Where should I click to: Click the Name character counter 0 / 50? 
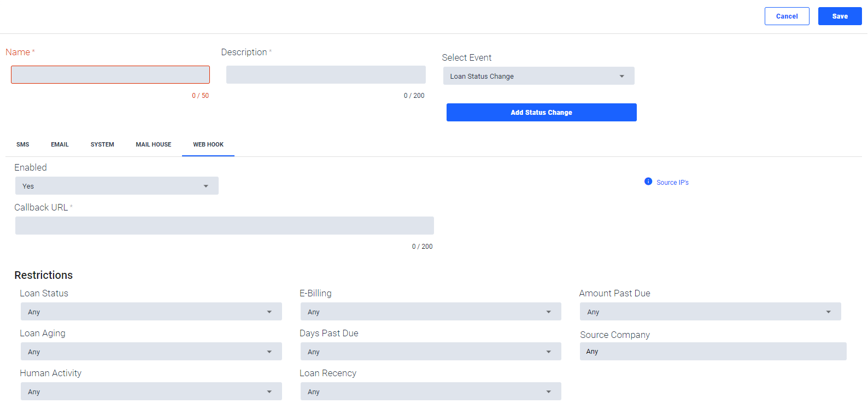(x=200, y=96)
